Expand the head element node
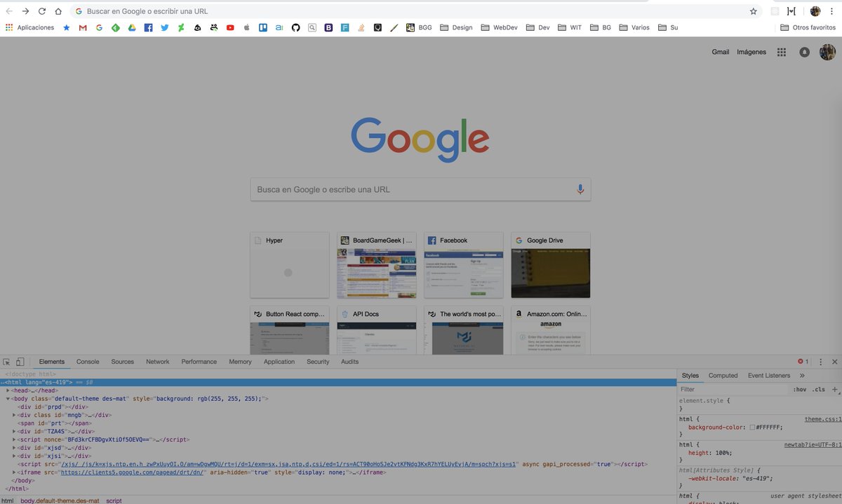842x504 pixels. click(x=8, y=390)
